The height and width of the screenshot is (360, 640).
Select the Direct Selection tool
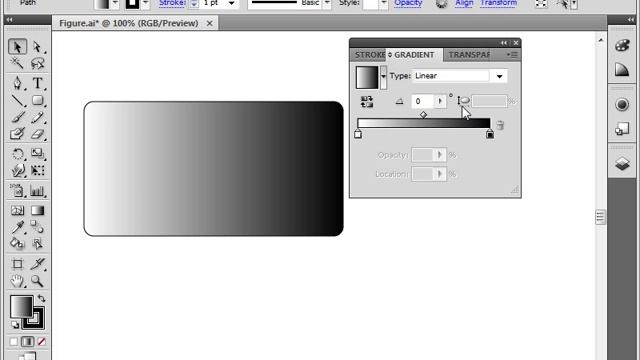click(x=37, y=47)
